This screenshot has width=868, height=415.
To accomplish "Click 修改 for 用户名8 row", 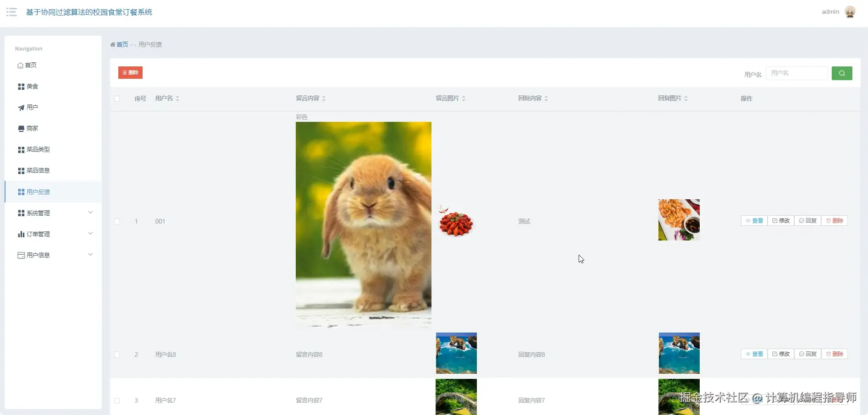I will coord(780,354).
